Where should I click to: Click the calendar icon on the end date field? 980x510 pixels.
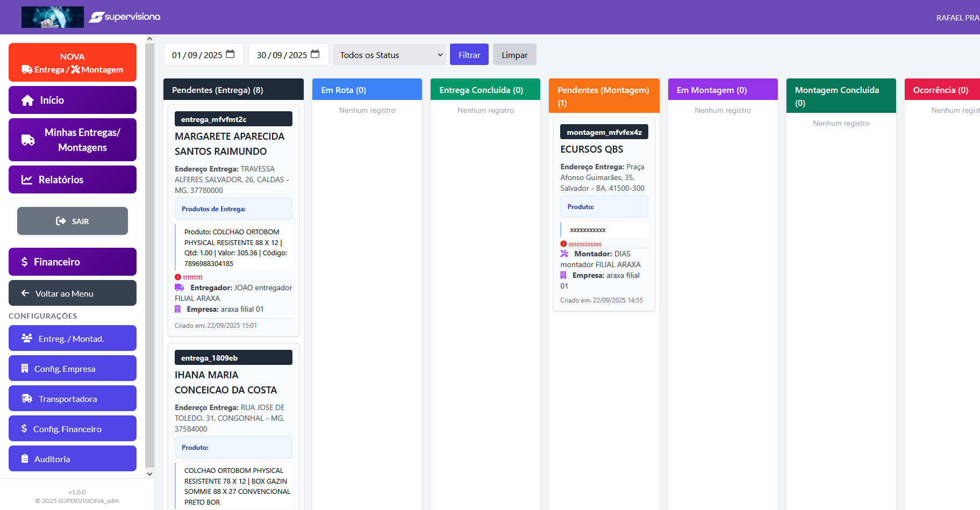point(314,54)
